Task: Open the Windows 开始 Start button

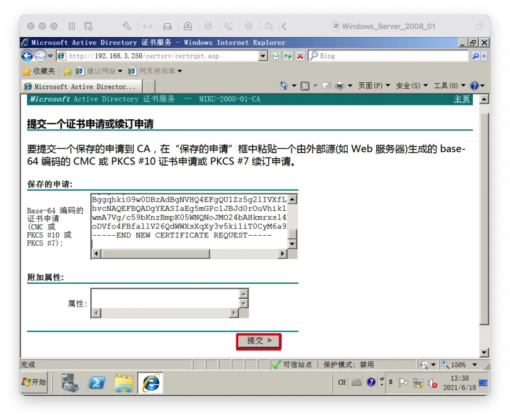Action: pyautogui.click(x=34, y=382)
